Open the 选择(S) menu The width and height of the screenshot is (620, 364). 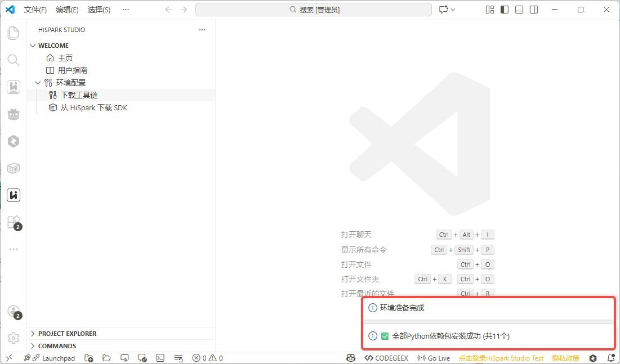click(x=99, y=10)
